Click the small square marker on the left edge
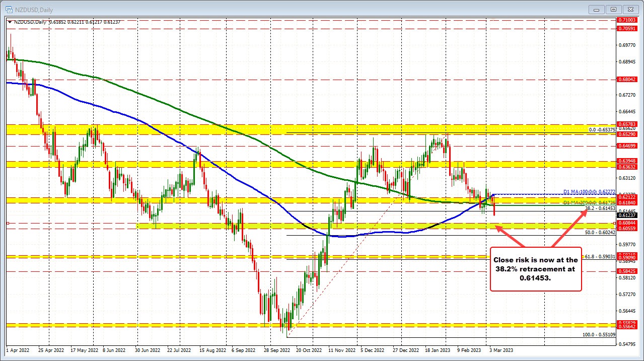The width and height of the screenshot is (644, 361). pos(8,223)
